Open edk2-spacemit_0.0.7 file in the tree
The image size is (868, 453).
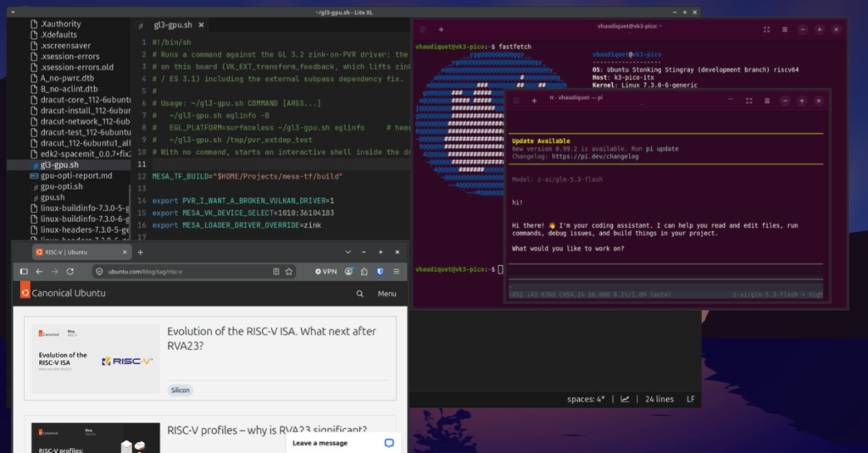pyautogui.click(x=86, y=154)
